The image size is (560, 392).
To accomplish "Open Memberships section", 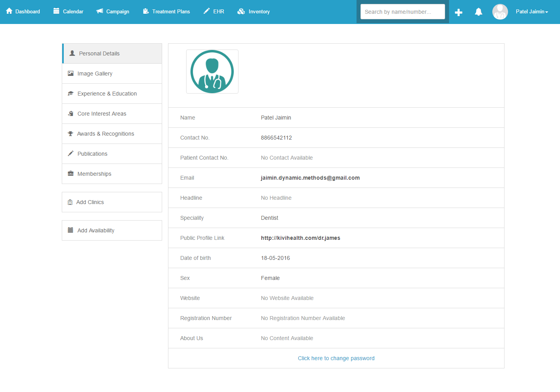I will click(x=112, y=174).
